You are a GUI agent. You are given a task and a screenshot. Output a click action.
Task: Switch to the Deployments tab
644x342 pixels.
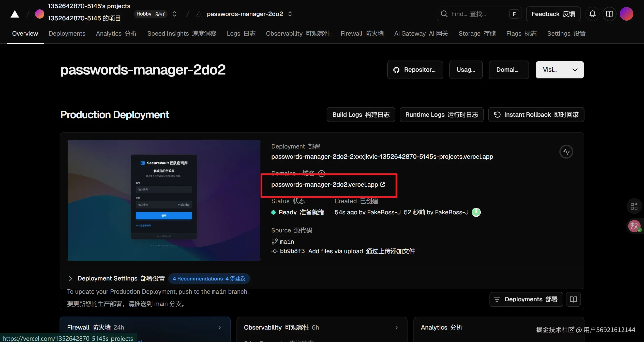(67, 34)
